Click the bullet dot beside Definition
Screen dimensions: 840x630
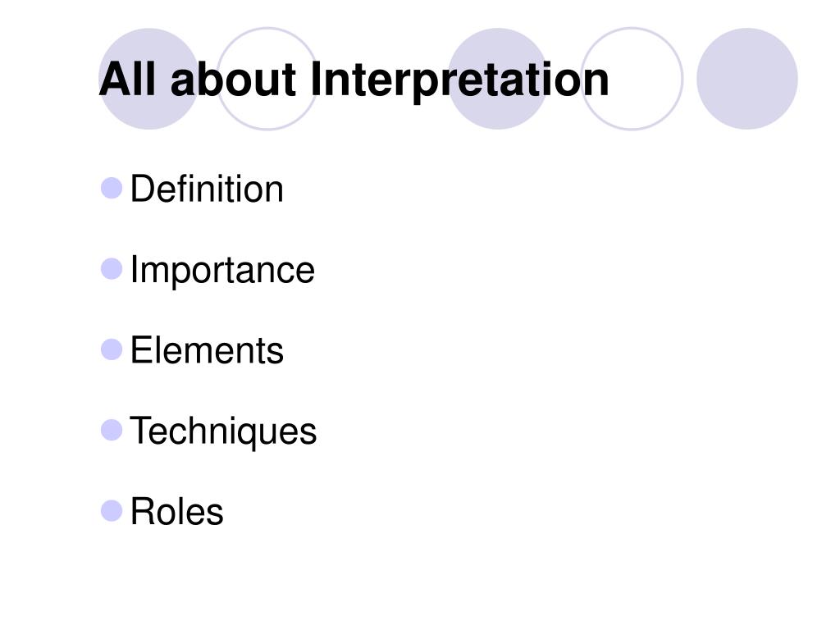pos(112,188)
